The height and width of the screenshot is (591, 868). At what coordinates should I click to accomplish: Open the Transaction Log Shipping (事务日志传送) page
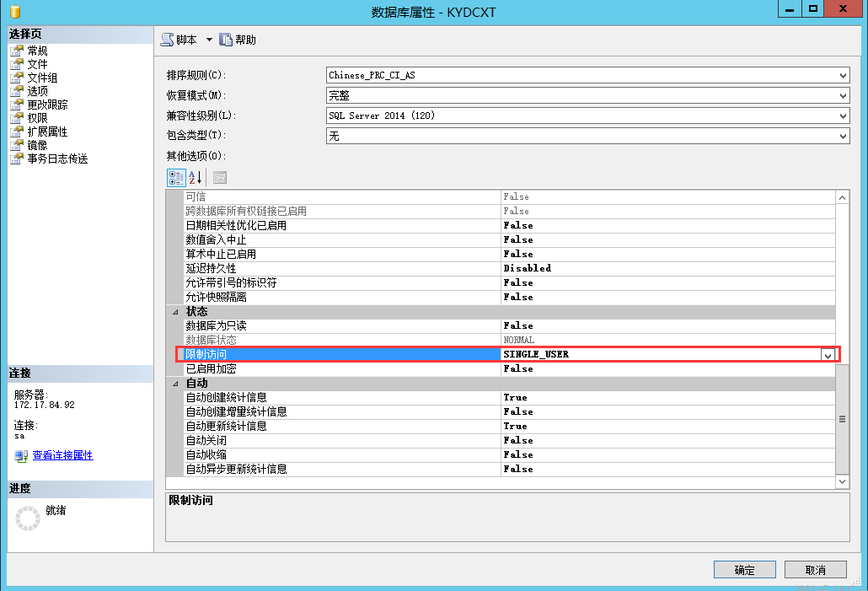[57, 159]
